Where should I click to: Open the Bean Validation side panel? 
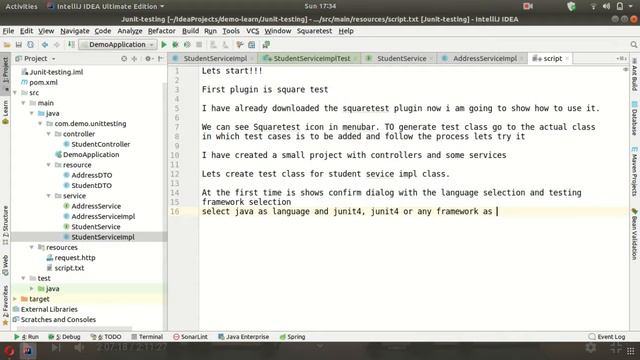(x=634, y=233)
